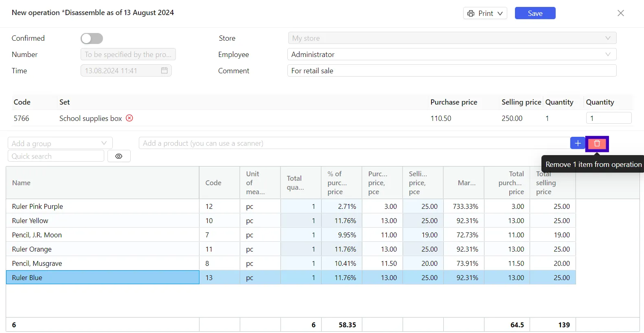
Task: Click the set selling price 250.00
Action: (512, 118)
